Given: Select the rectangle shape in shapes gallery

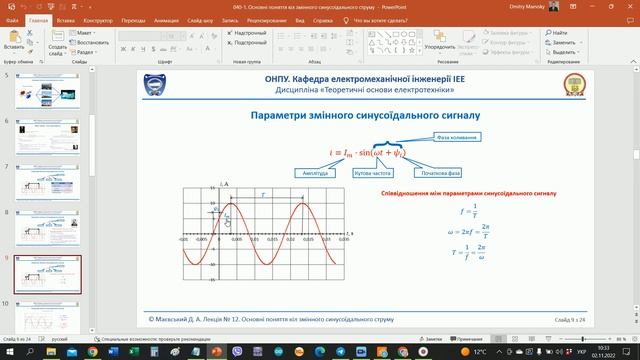Looking at the screenshot, I should (x=396, y=34).
